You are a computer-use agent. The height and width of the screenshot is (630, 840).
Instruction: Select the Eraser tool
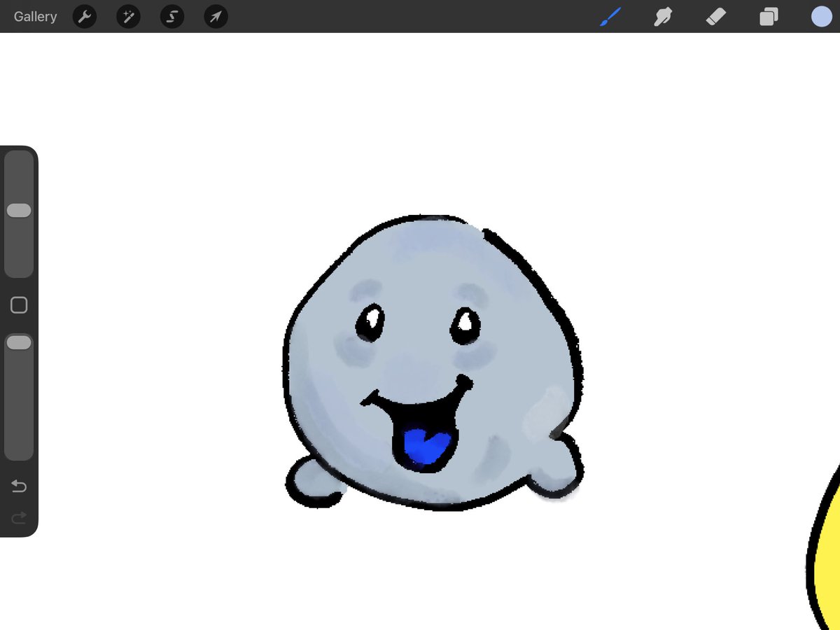pos(716,17)
